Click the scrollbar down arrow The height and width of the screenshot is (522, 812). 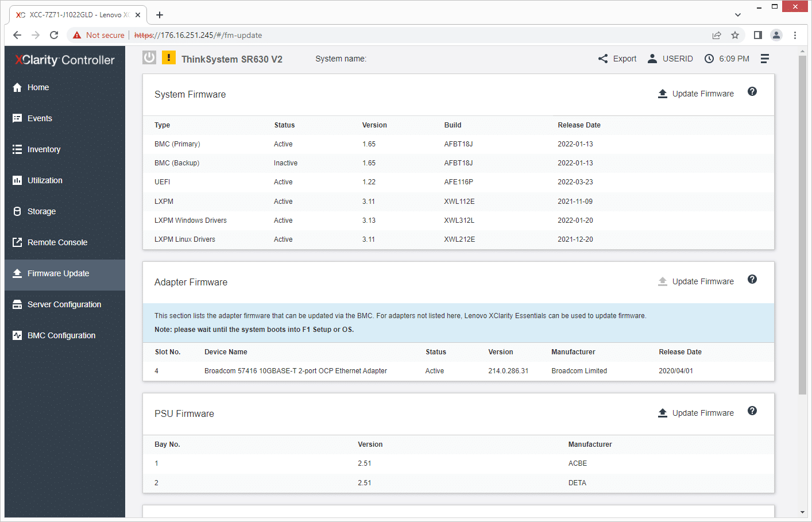[802, 512]
